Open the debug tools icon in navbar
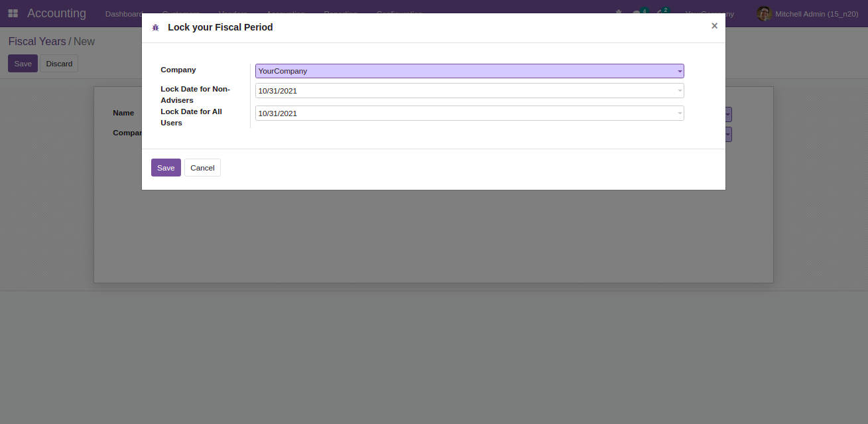Image resolution: width=868 pixels, height=424 pixels. pyautogui.click(x=619, y=13)
